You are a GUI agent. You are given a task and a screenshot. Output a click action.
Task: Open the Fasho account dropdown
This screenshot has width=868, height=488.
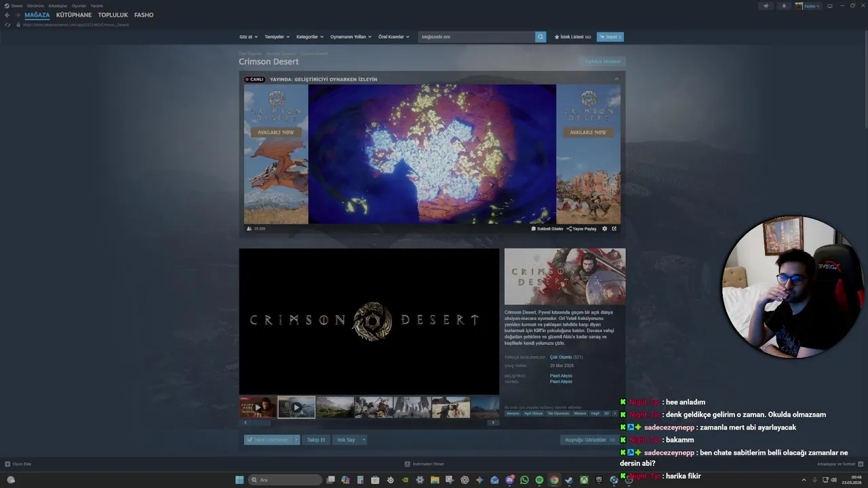click(808, 5)
